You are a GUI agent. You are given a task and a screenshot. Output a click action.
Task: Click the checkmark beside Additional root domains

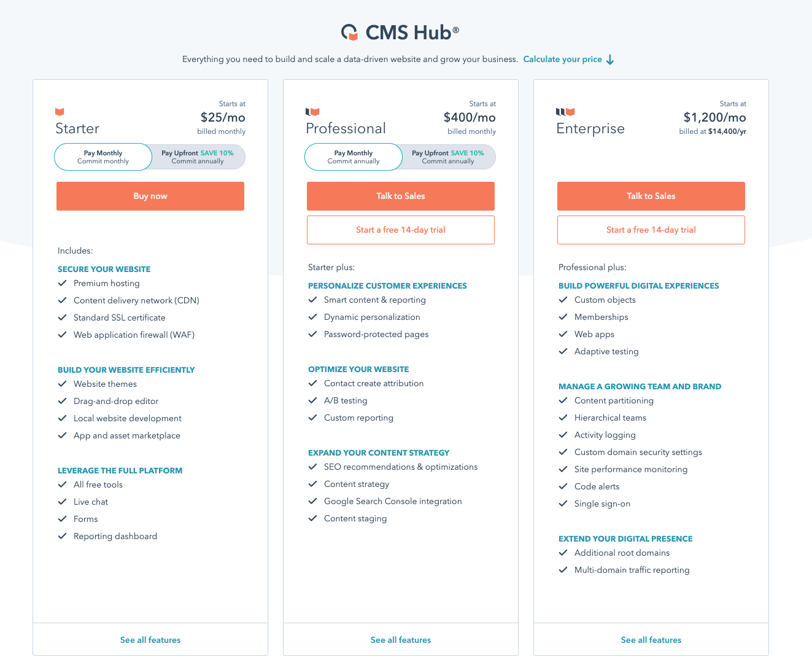[563, 553]
